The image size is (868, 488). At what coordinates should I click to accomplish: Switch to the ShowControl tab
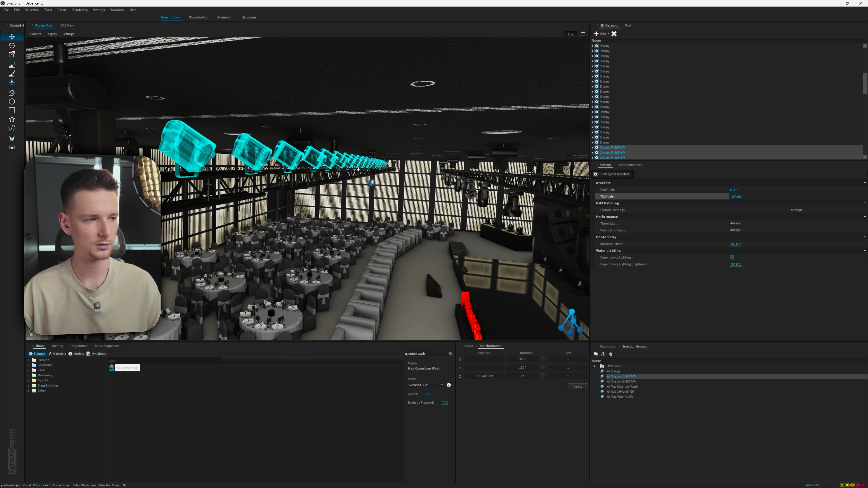point(198,17)
